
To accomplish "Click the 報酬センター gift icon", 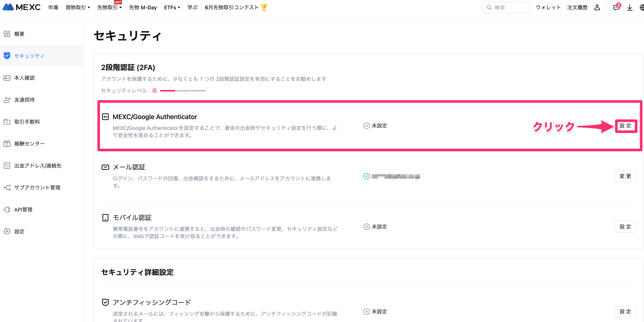I will [x=7, y=143].
